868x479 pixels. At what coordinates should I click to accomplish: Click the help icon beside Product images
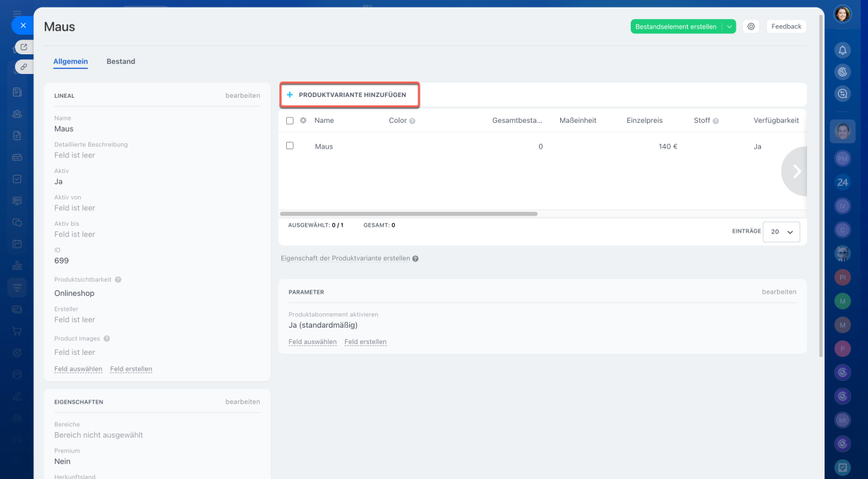pyautogui.click(x=106, y=339)
